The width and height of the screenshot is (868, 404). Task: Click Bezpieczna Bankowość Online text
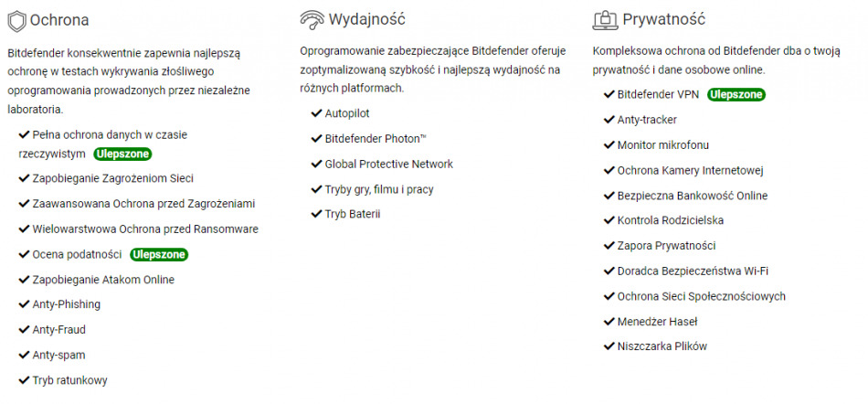point(692,196)
